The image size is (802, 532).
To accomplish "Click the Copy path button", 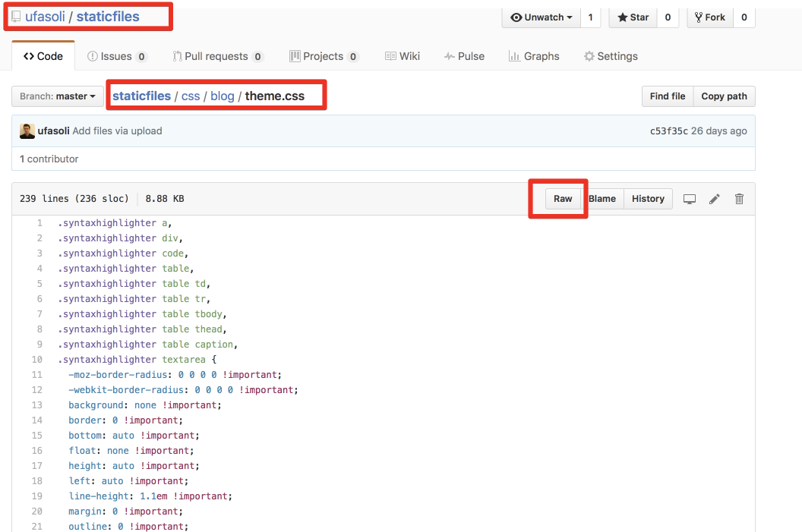I will [x=725, y=96].
